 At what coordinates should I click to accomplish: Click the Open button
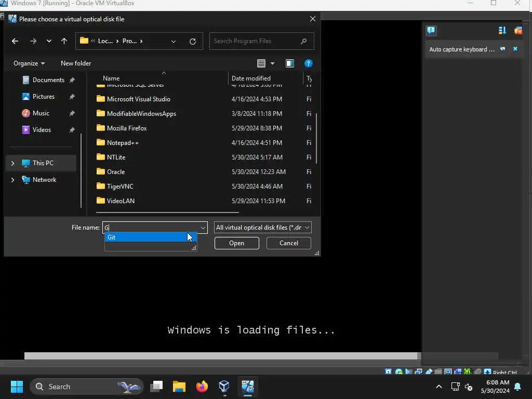[236, 243]
